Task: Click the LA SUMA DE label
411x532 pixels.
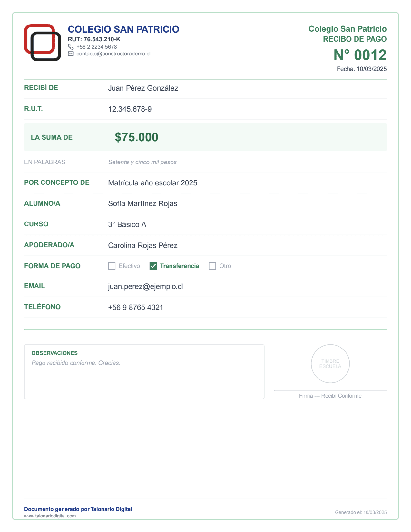Action: (x=52, y=137)
